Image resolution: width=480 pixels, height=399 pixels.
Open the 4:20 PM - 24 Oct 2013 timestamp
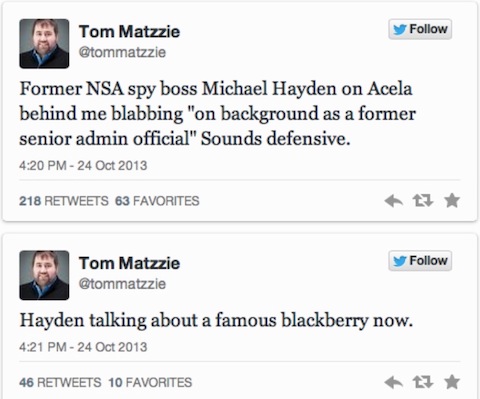click(83, 166)
